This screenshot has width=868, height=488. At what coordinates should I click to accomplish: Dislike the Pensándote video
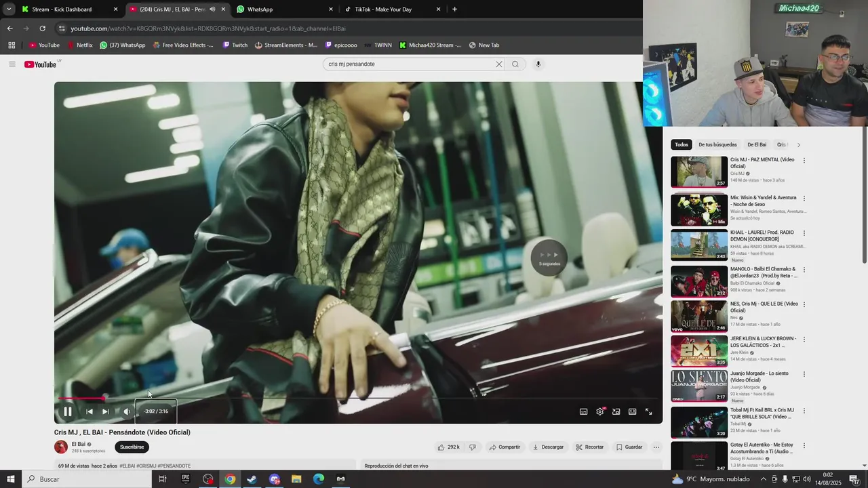click(x=473, y=447)
